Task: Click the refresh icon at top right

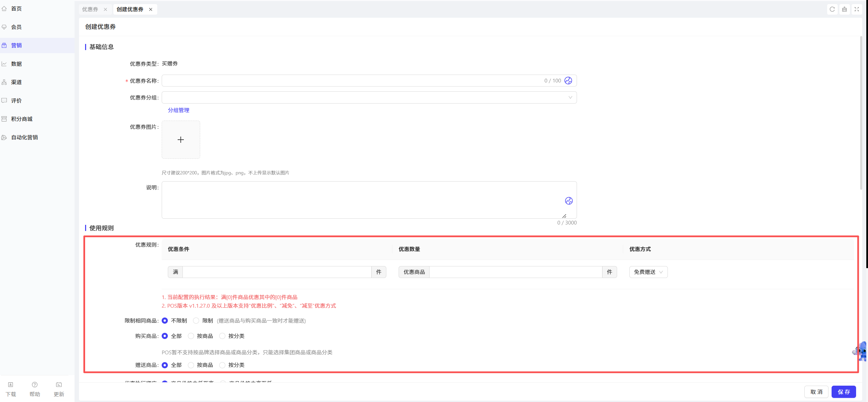Action: [x=832, y=9]
